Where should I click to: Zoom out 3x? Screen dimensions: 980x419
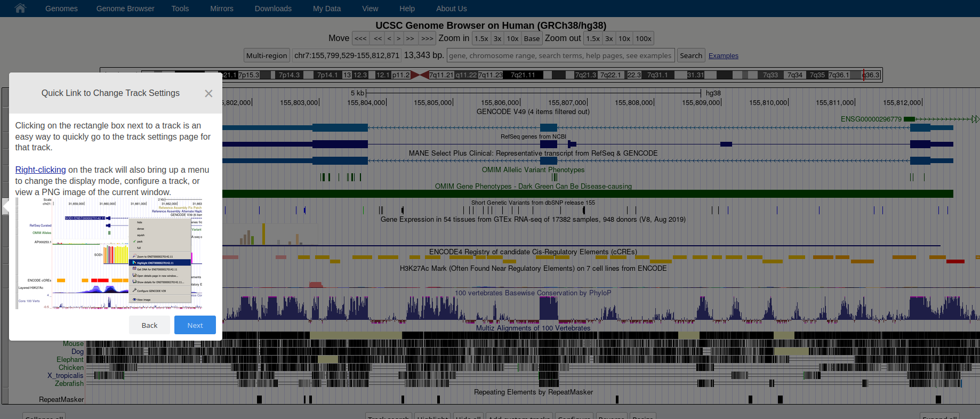608,38
